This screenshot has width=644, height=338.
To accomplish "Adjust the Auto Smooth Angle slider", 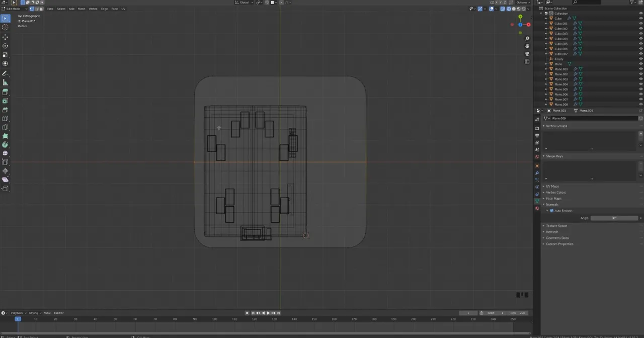I will coord(614,218).
